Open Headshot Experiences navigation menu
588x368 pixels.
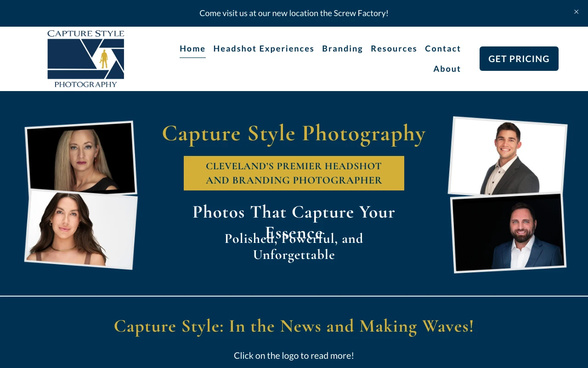click(x=264, y=49)
